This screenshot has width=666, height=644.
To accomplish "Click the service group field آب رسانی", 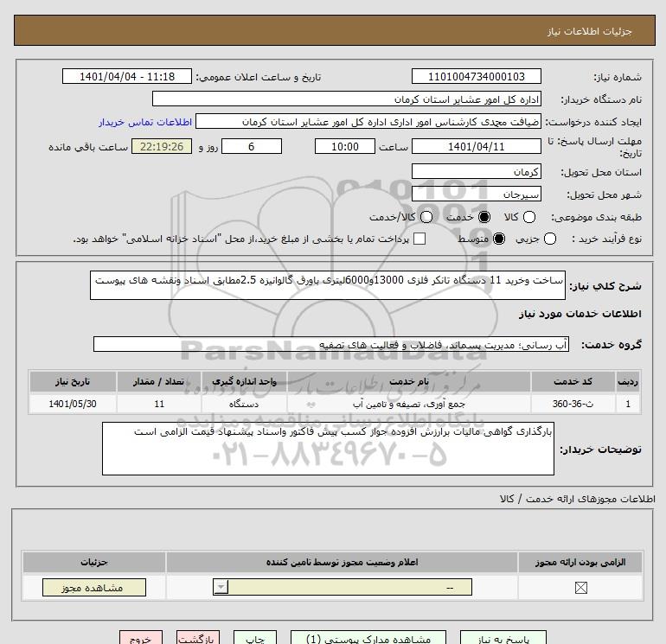I will [x=331, y=344].
